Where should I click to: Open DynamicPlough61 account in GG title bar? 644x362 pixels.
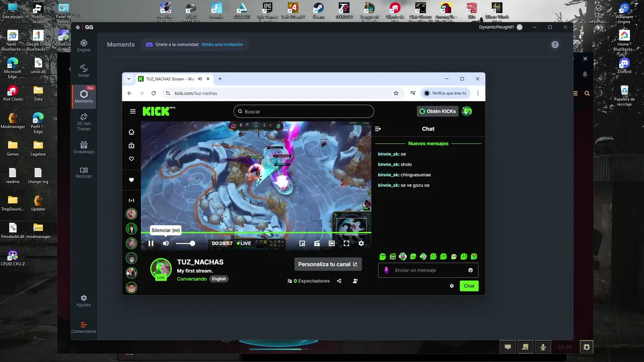point(501,27)
